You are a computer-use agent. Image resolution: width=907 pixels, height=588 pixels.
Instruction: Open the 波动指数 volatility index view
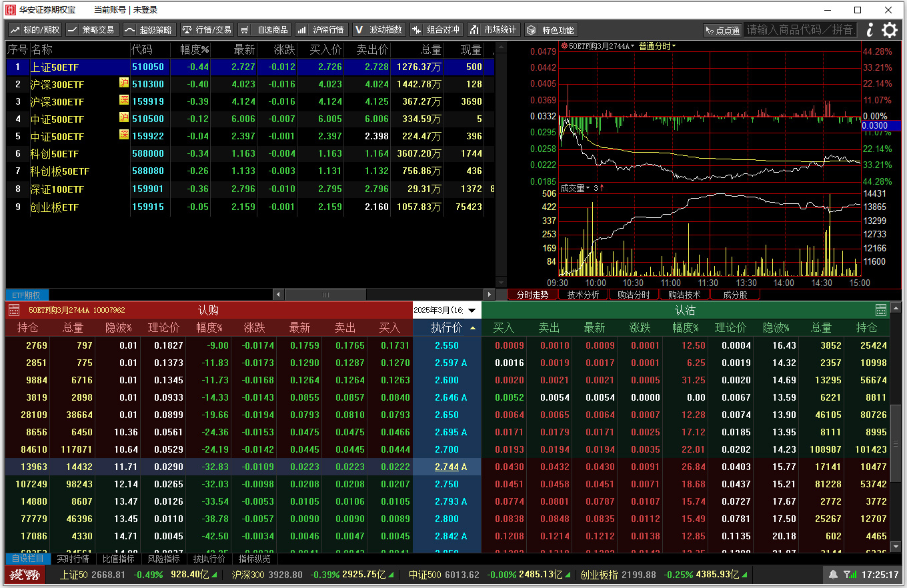point(378,30)
